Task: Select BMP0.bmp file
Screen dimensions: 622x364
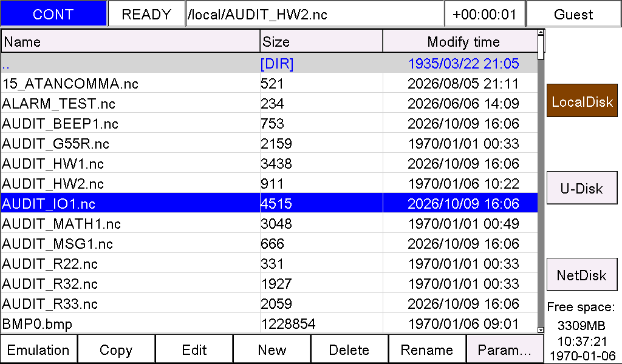Action: coord(269,323)
